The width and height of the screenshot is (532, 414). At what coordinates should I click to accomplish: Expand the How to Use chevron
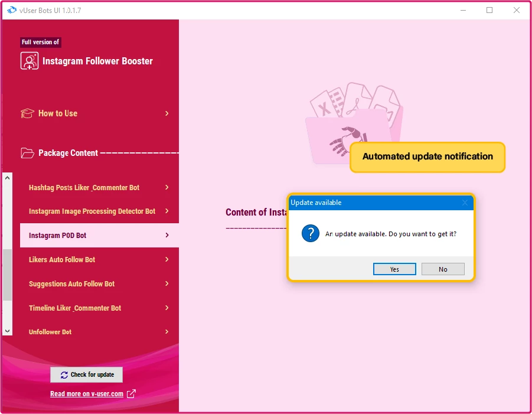pos(167,113)
